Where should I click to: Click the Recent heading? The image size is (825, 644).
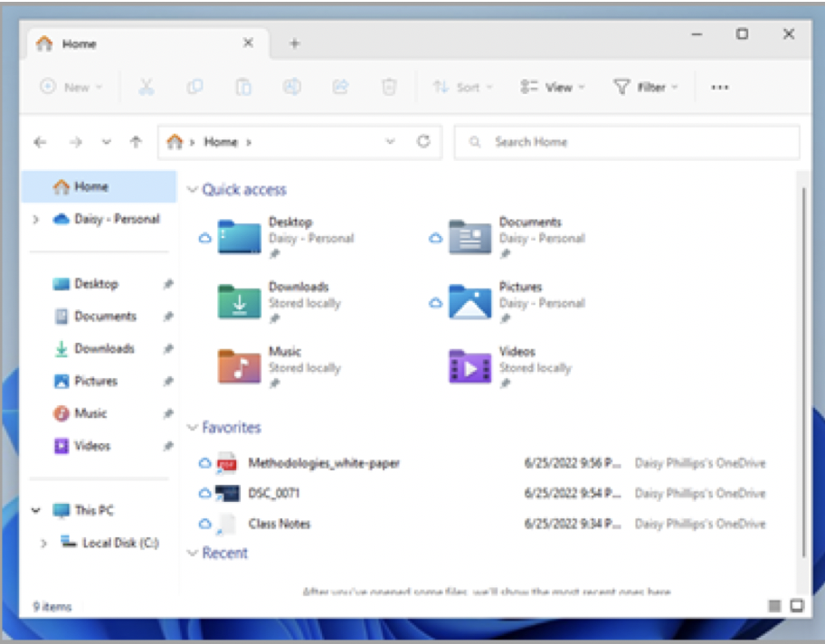point(224,553)
